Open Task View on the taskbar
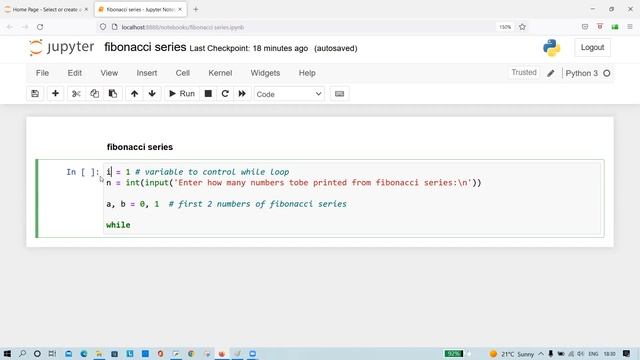The width and height of the screenshot is (640, 360). point(52,353)
